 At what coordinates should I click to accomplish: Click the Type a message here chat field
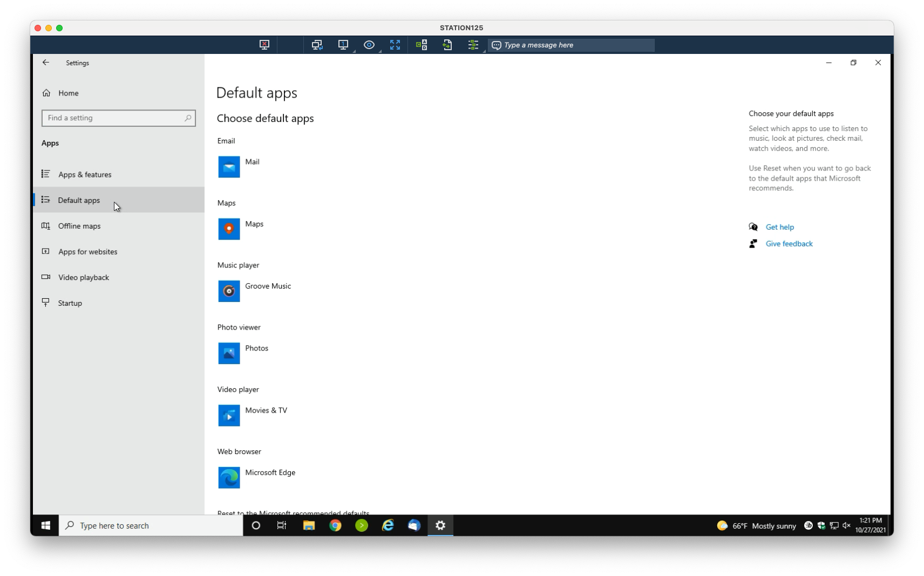(572, 45)
